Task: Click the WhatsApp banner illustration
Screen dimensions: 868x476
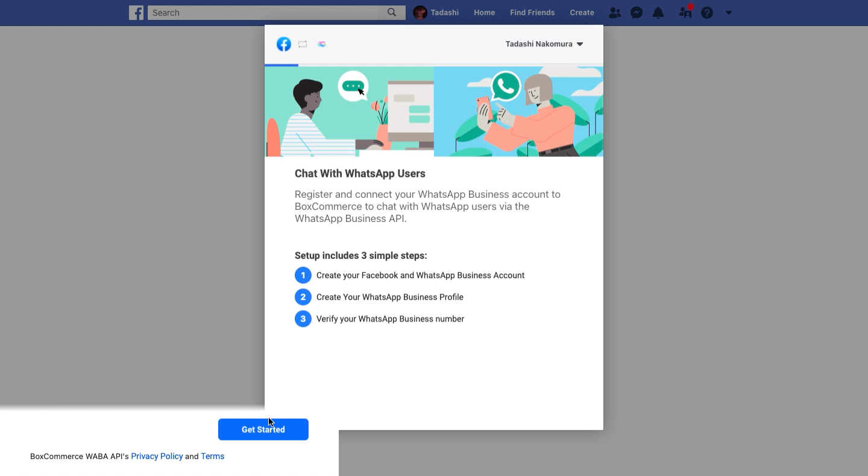Action: [434, 112]
